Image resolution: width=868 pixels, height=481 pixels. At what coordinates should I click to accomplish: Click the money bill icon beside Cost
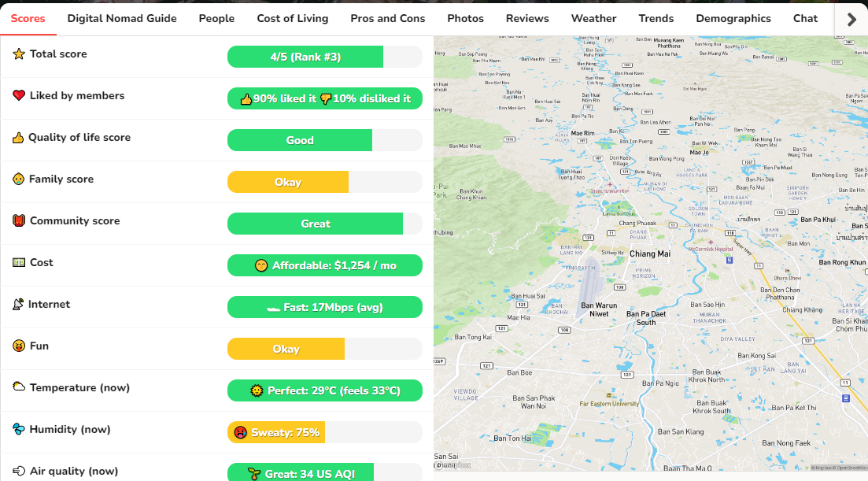point(19,262)
